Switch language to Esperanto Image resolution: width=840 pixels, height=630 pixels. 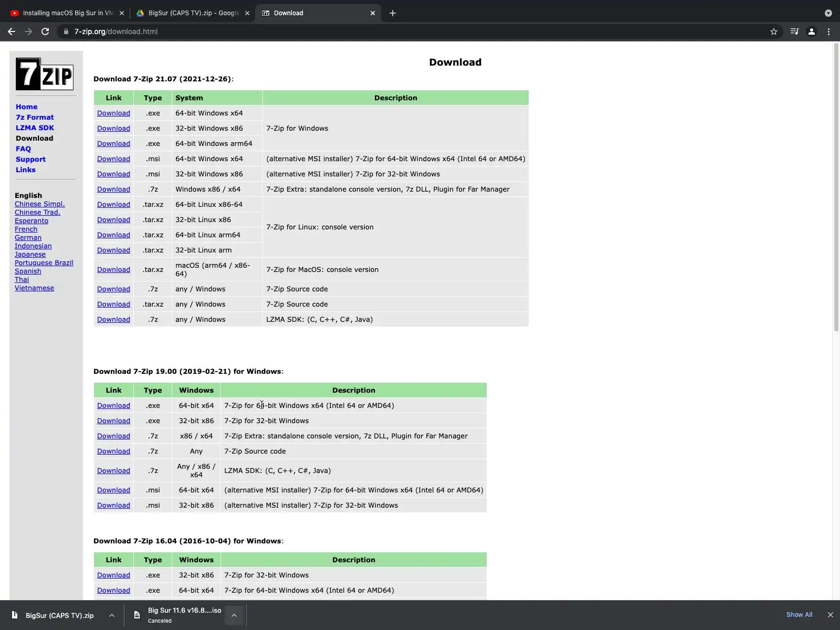tap(31, 221)
